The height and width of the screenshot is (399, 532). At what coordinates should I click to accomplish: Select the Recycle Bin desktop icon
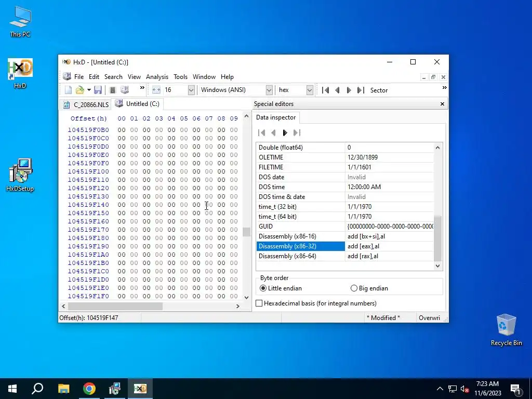click(506, 330)
